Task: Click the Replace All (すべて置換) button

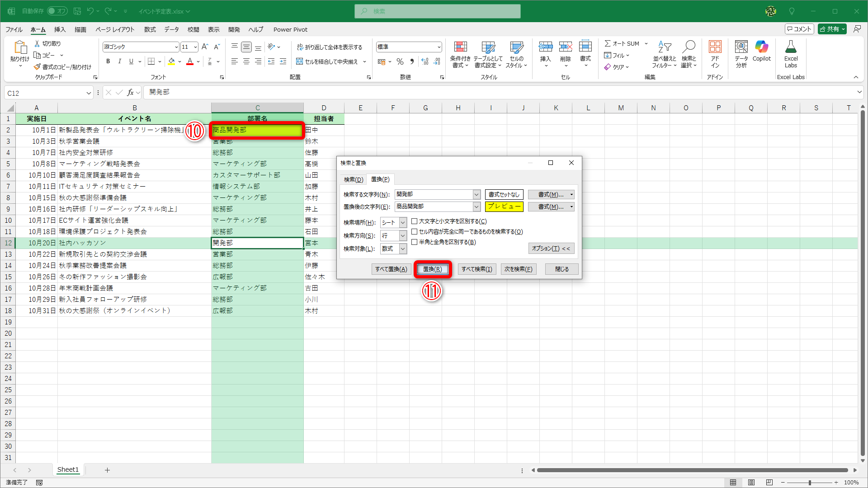Action: (391, 269)
